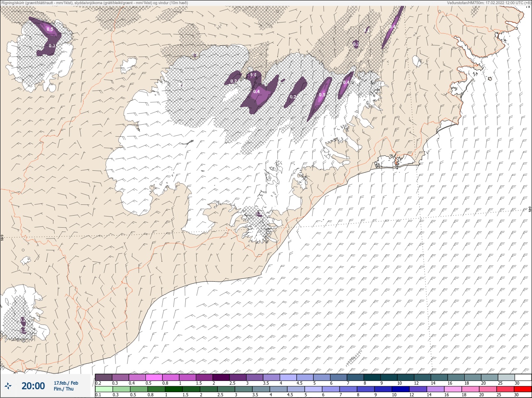Screen dimensions: 532x398
Task: Select the light pink 16 swatch in lower legend row
Action: pyautogui.click(x=453, y=389)
